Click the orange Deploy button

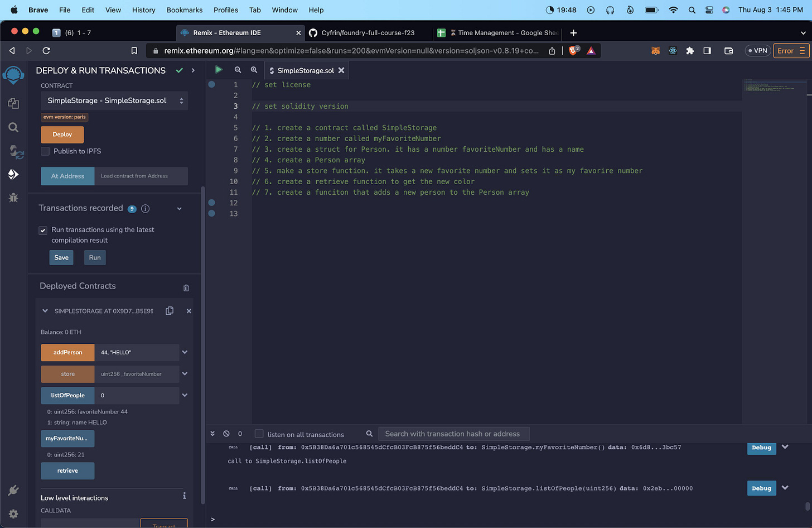point(62,135)
